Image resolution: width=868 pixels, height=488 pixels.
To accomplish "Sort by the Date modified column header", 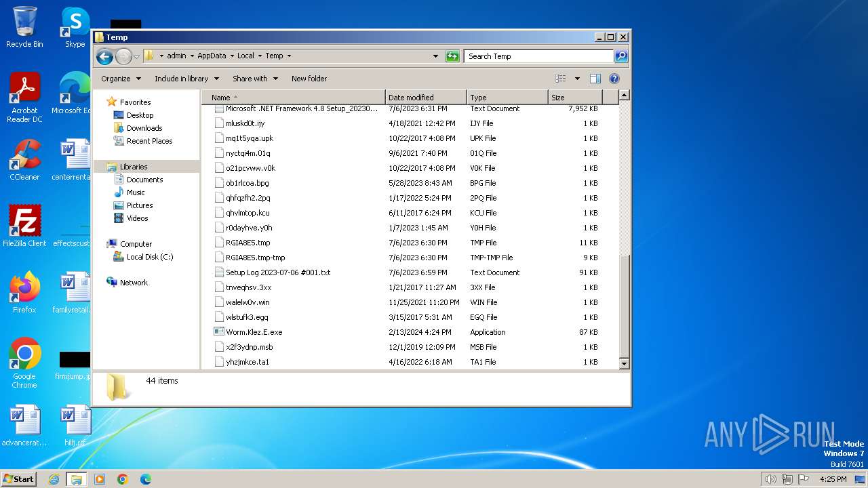I will click(426, 98).
